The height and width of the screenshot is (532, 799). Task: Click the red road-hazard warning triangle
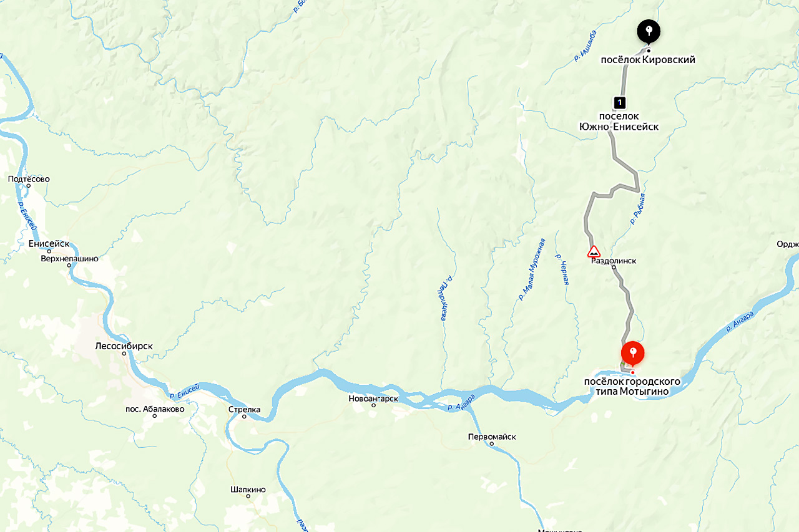click(x=594, y=252)
